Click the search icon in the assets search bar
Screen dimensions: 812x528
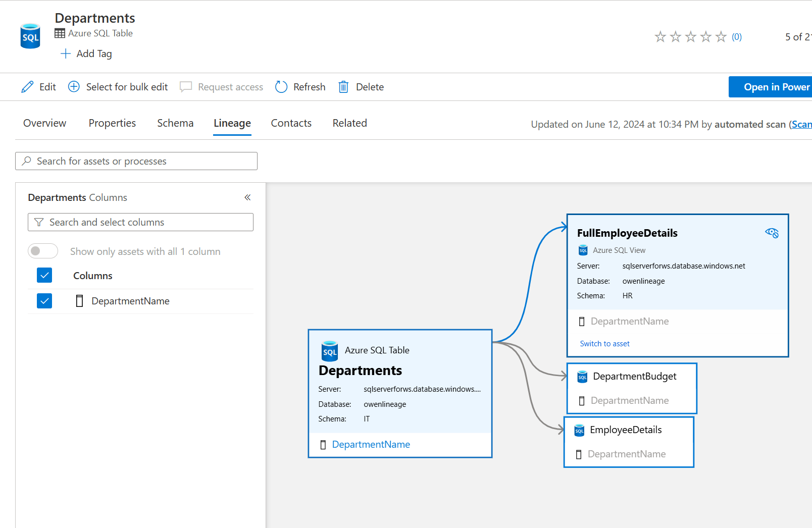[26, 161]
